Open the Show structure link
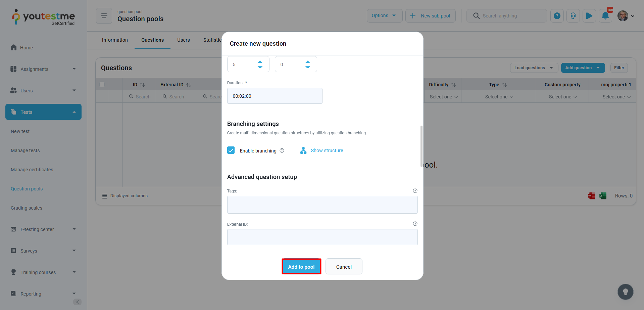Viewport: 644px width, 310px height. 327,150
